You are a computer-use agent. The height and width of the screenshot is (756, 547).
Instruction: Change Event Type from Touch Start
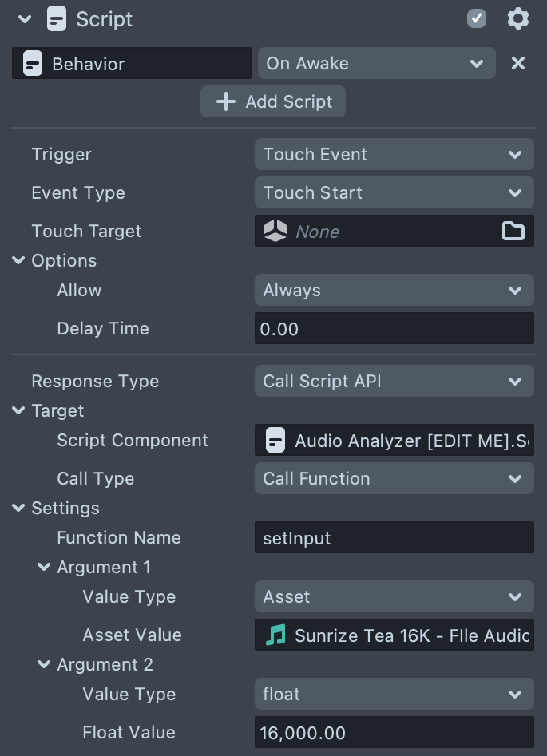(394, 192)
